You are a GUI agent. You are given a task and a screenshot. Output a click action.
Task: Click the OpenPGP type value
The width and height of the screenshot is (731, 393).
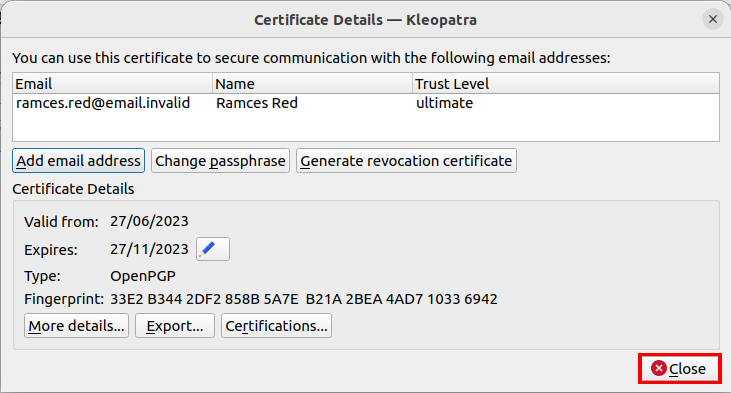tap(143, 276)
